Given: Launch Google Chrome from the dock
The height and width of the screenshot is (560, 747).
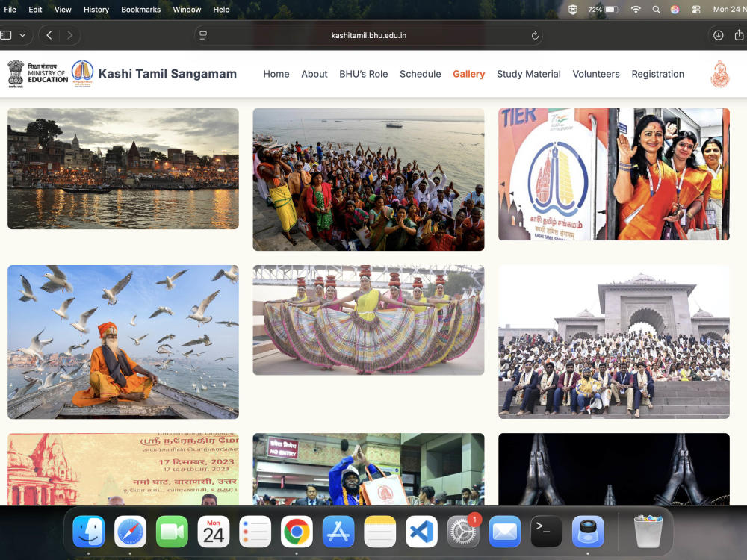Looking at the screenshot, I should tap(297, 532).
